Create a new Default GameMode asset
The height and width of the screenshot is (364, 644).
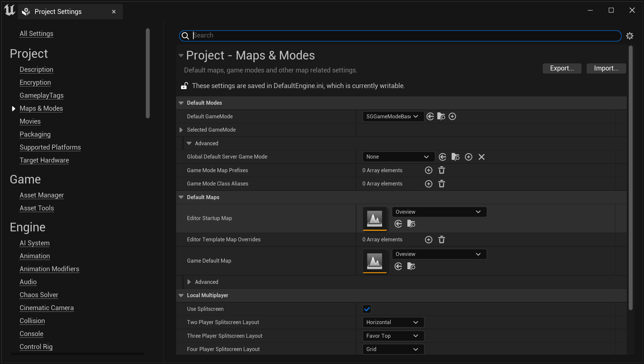coord(452,116)
